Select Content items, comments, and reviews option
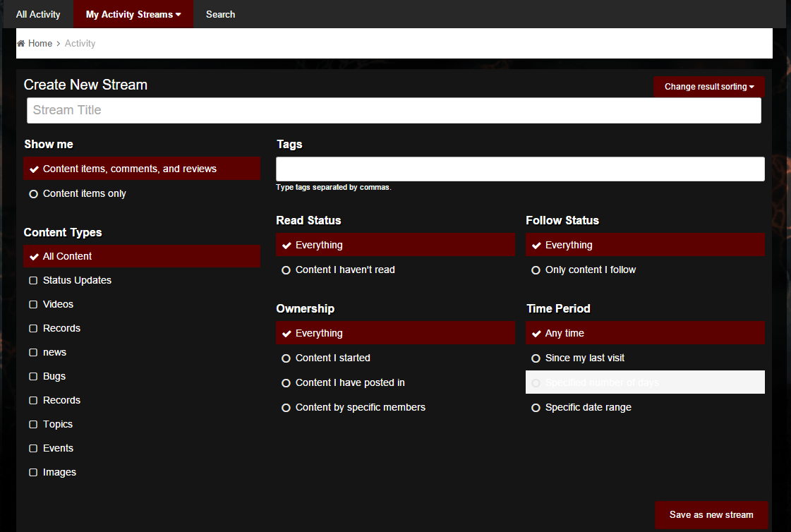 (142, 169)
